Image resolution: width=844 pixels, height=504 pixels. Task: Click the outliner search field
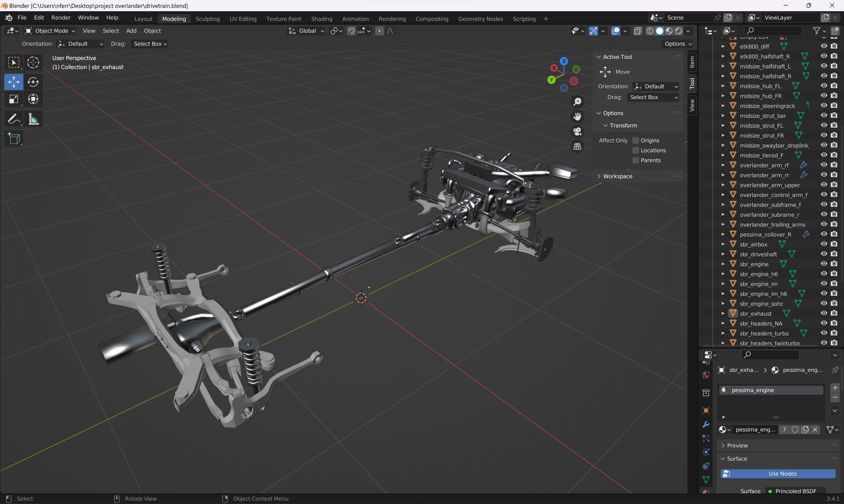pos(773,31)
